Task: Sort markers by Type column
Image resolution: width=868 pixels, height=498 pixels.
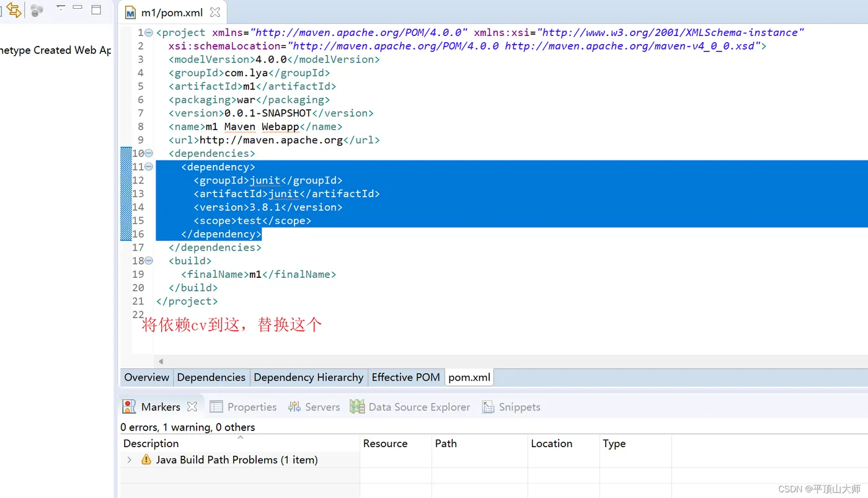Action: [x=635, y=443]
